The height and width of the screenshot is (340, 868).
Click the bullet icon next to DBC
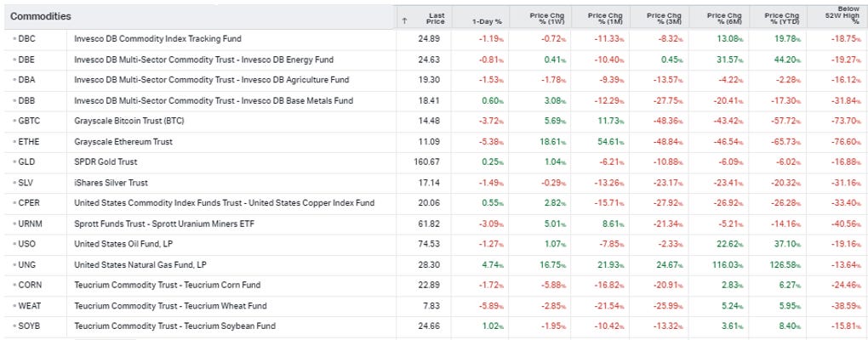(x=14, y=39)
